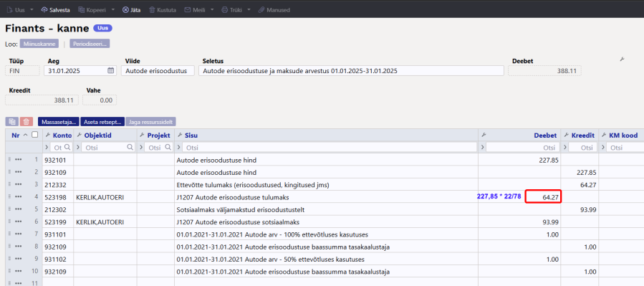Viewport: 644px width, 286px height.
Task: Toggle the select-all checkbox in Nr header
Action: pyautogui.click(x=35, y=134)
